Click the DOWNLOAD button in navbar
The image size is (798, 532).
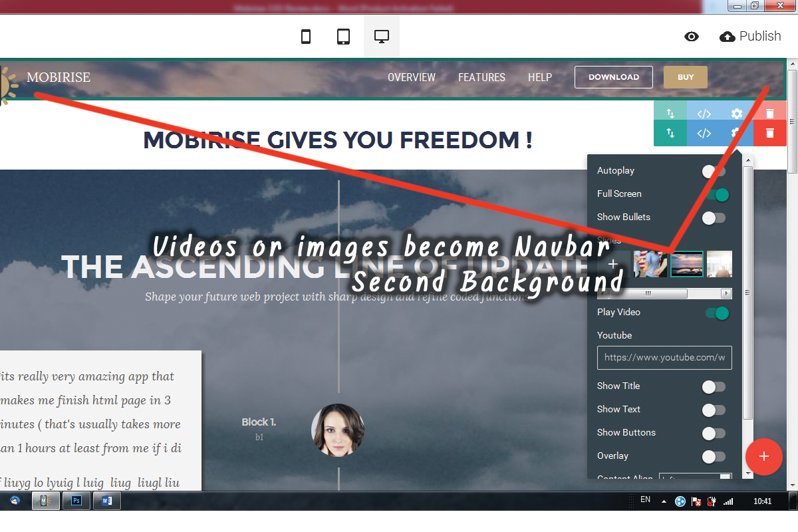613,77
